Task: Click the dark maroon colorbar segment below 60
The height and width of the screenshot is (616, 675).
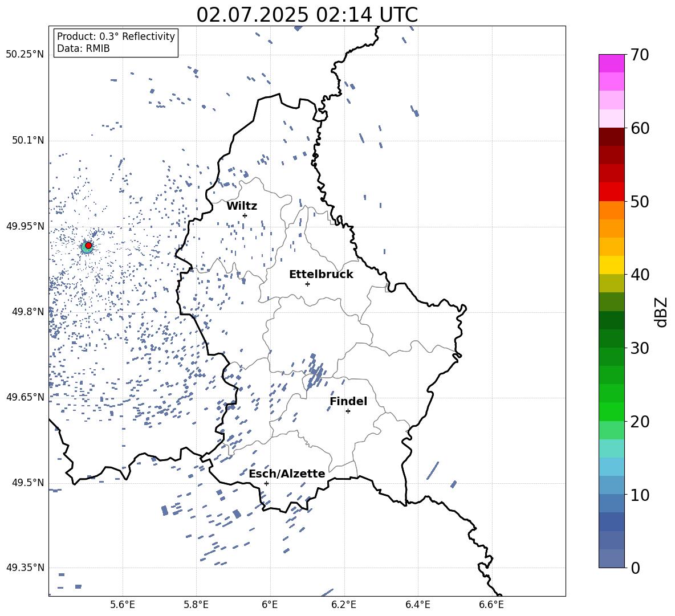Action: click(x=611, y=137)
